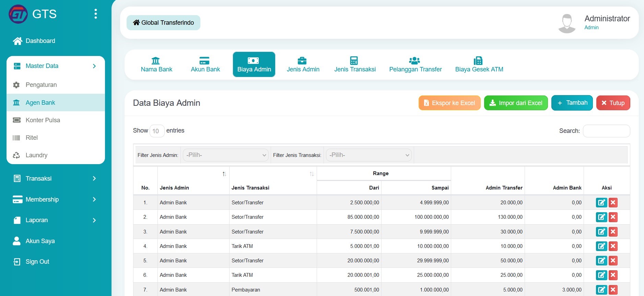Delete row 4 Tarik ATM 5.000.001,00

613,246
